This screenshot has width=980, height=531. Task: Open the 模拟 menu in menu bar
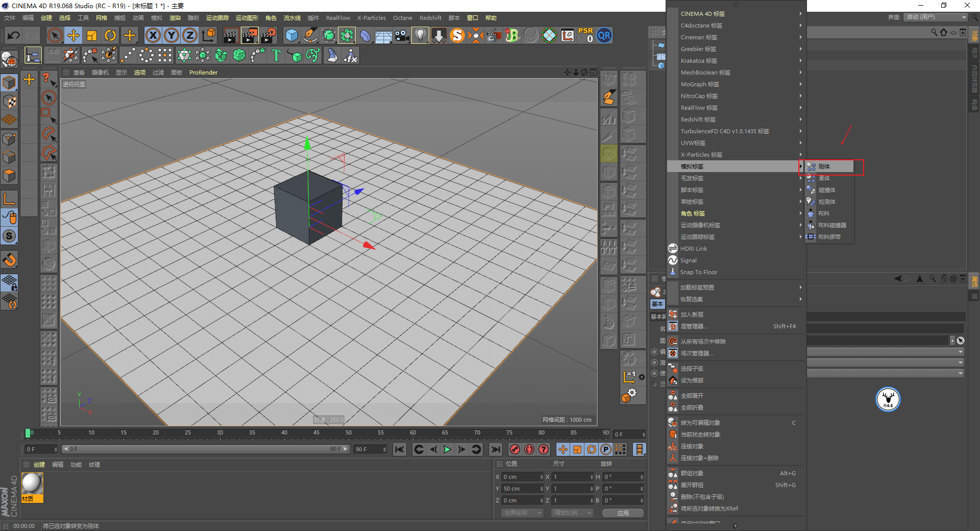point(157,18)
